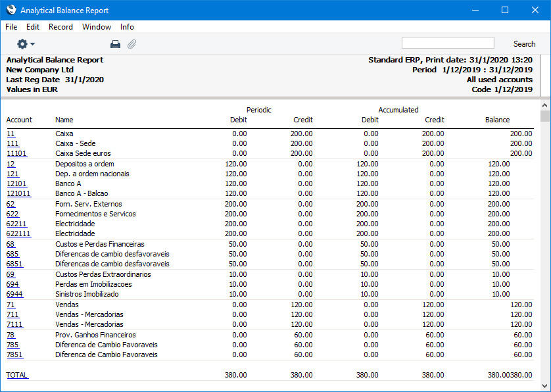Open account 11 Caixa link
551x392 pixels.
click(11, 134)
